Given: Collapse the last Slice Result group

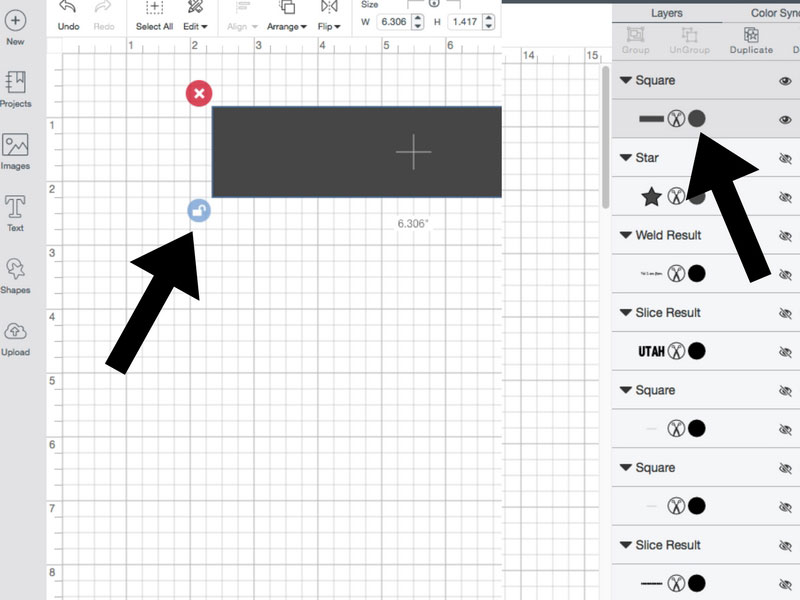Looking at the screenshot, I should [x=626, y=545].
